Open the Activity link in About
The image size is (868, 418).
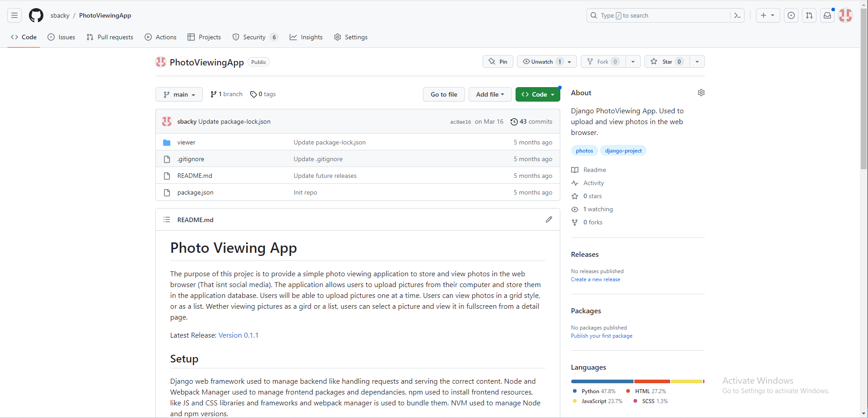tap(587, 183)
